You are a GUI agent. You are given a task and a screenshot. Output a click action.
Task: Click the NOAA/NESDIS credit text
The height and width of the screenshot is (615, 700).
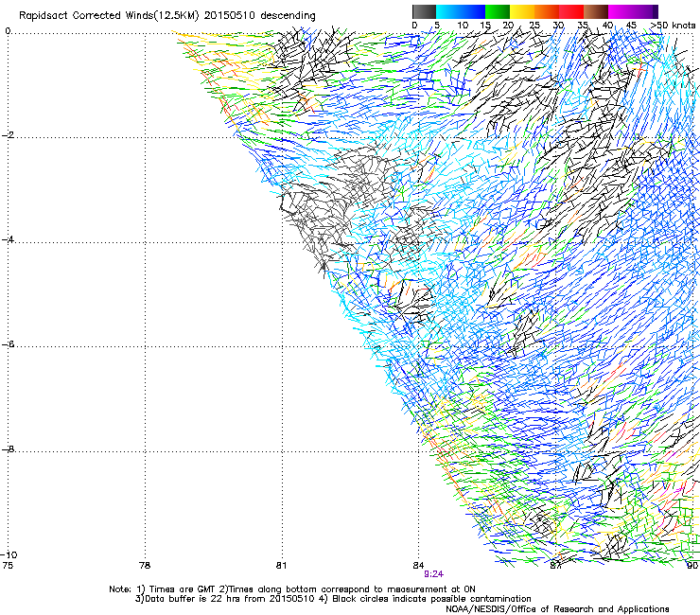557,609
